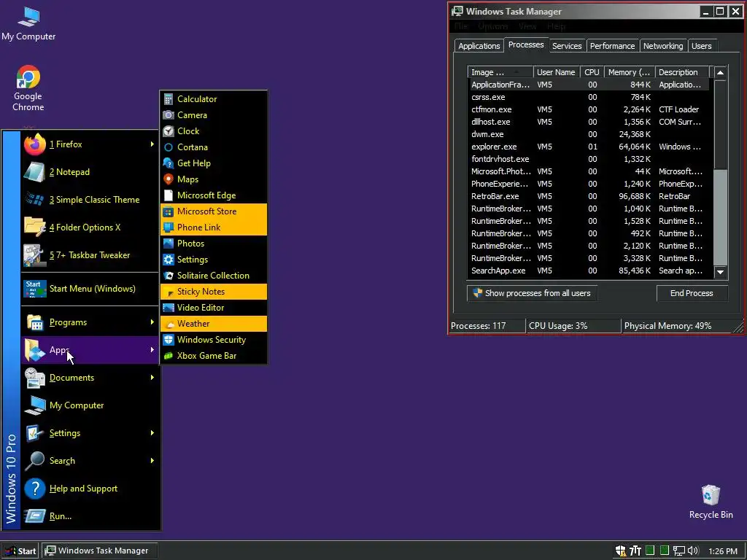747x560 pixels.
Task: Click the network tray icon
Action: 678,551
